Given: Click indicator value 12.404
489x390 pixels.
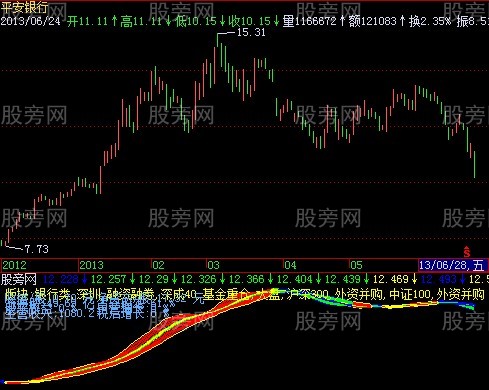Looking at the screenshot, I should tap(295, 279).
